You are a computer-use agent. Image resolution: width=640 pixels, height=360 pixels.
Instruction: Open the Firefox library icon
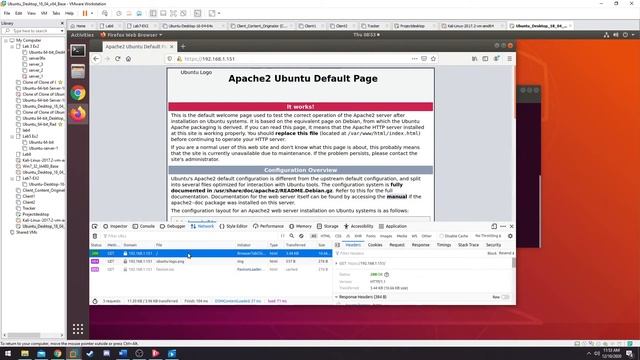[x=474, y=59]
